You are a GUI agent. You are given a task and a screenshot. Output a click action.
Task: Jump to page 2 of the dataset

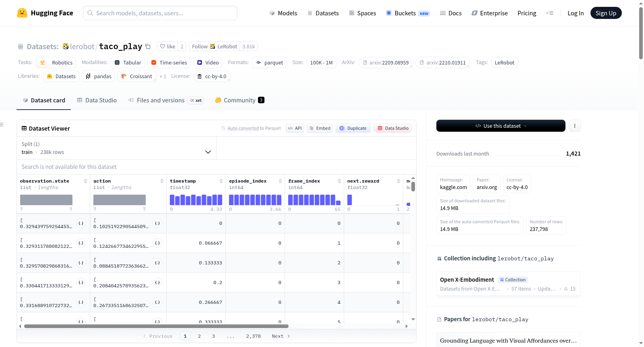(x=199, y=336)
